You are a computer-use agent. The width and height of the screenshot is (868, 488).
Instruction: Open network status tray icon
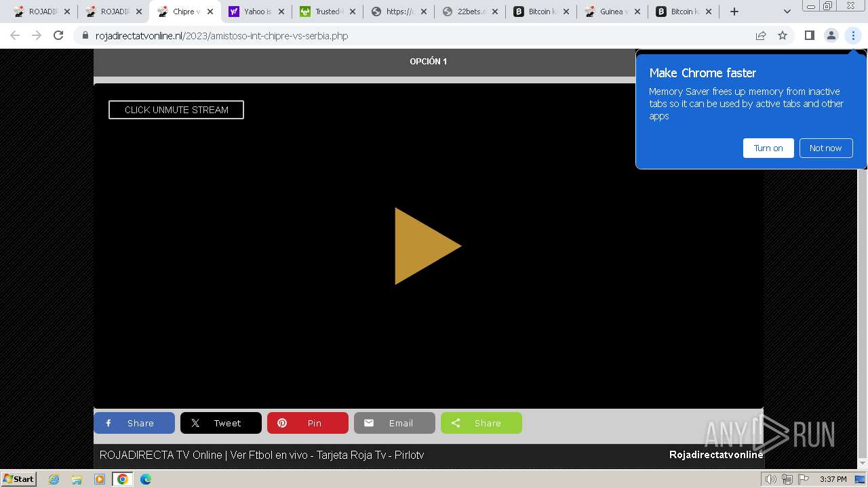(787, 479)
